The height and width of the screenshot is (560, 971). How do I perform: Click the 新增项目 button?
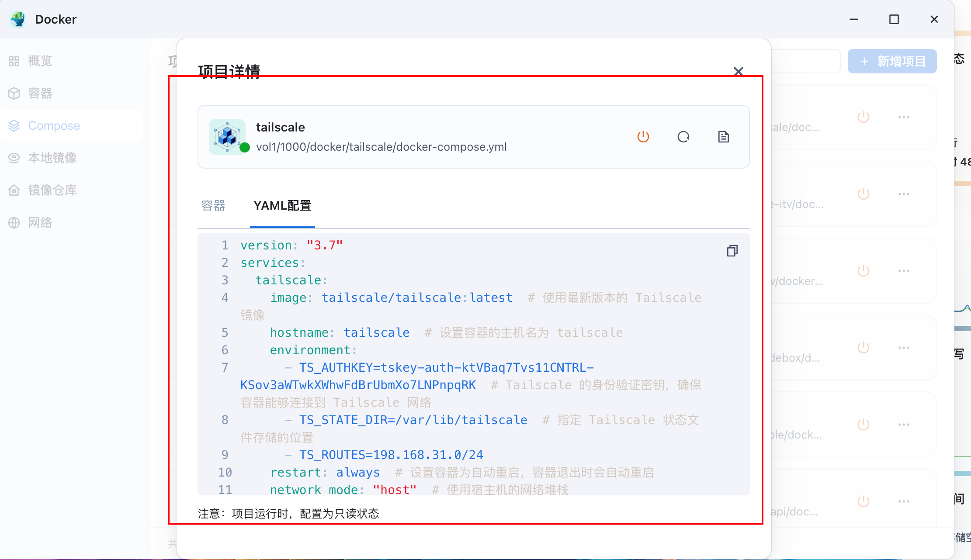pos(892,61)
